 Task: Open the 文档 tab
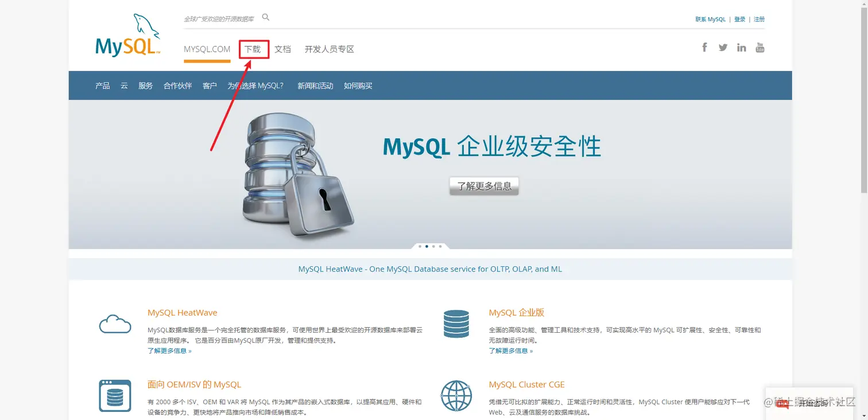pyautogui.click(x=282, y=49)
